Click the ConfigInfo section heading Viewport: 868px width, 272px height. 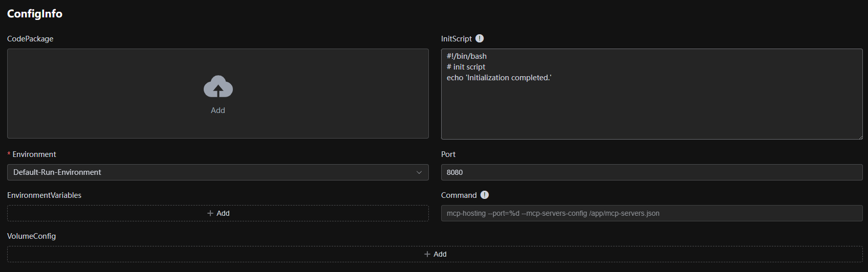(x=35, y=14)
